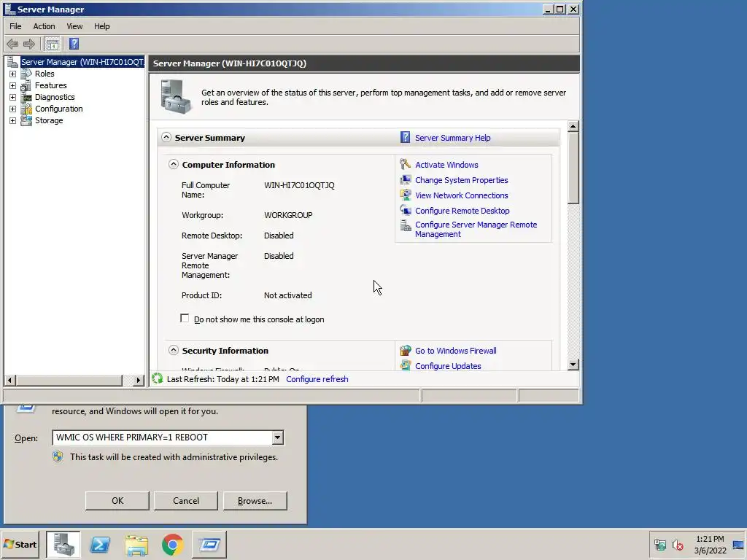Image resolution: width=747 pixels, height=560 pixels.
Task: Click the vertical scrollbar thumb in details pane
Action: (573, 168)
